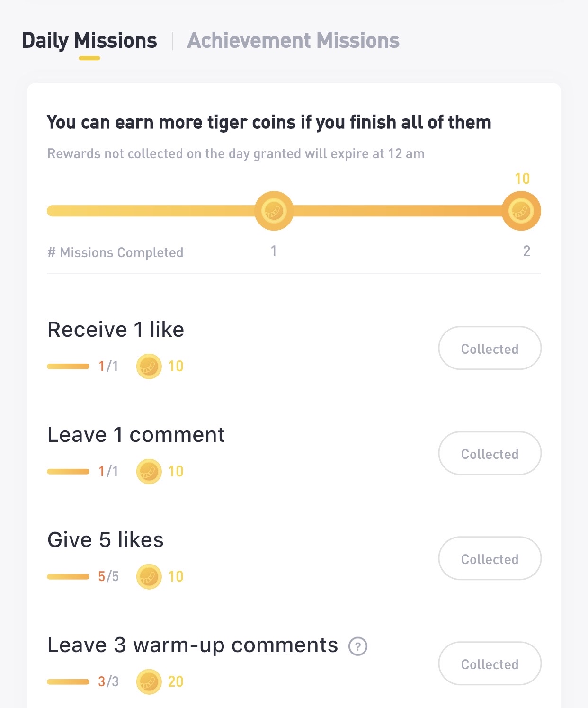Click the Give 5 likes mission title
Screen dimensions: 588x708
106,540
